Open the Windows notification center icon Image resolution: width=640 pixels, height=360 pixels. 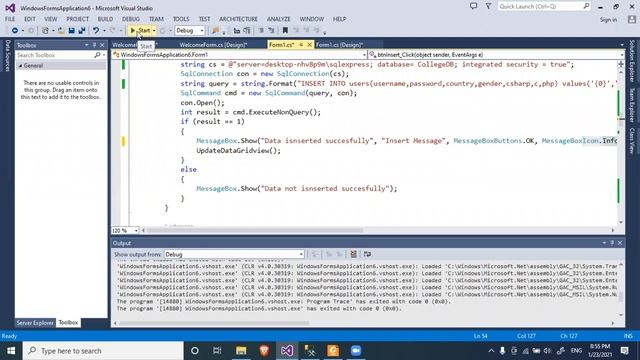pos(624,351)
